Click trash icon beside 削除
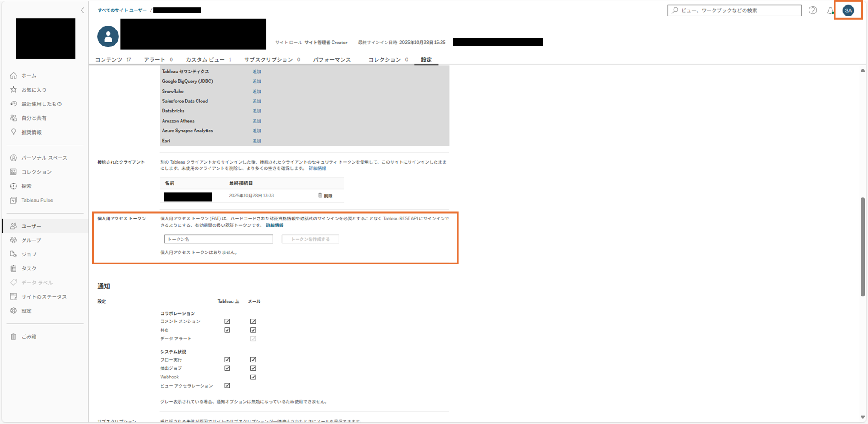 pyautogui.click(x=320, y=196)
